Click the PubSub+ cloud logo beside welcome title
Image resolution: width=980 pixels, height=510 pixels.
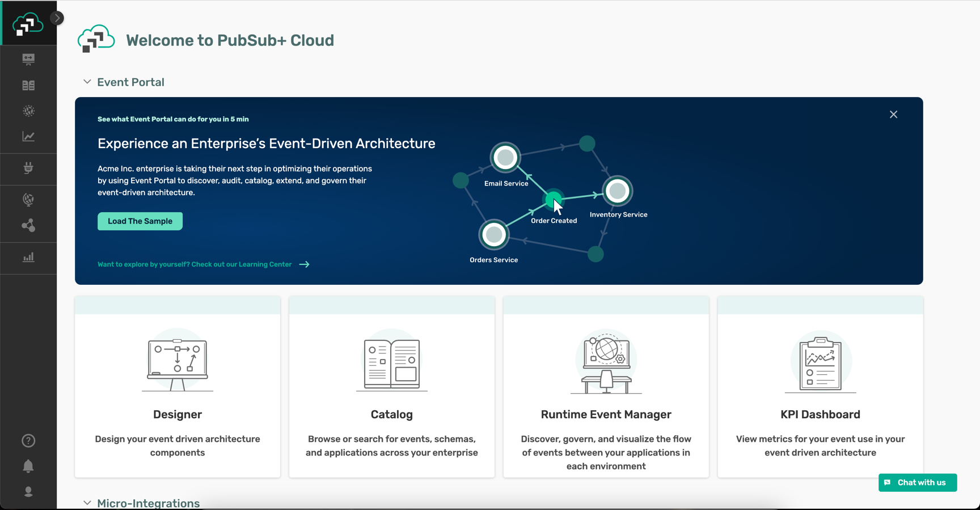96,39
